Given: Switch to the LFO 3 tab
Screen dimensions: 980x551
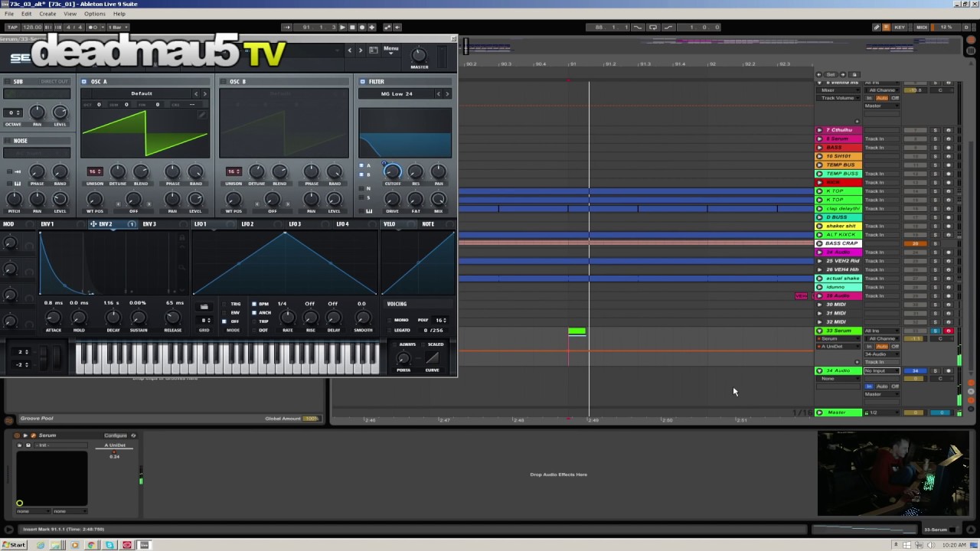Looking at the screenshot, I should coord(295,224).
